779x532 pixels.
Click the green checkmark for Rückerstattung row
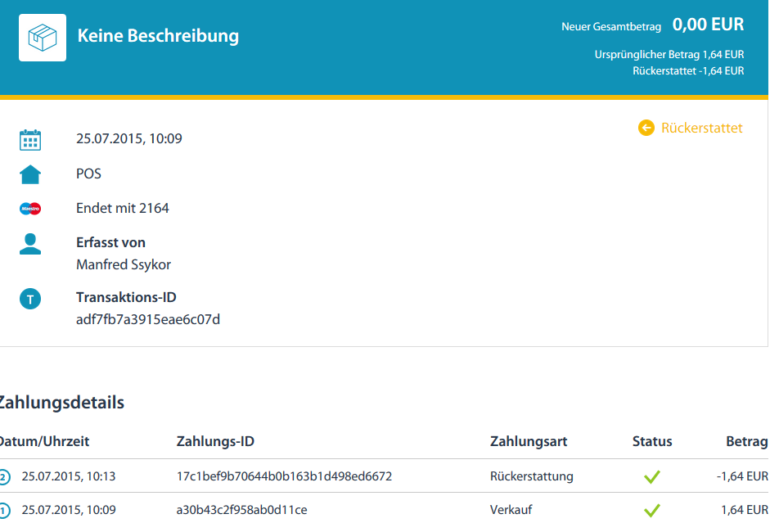pyautogui.click(x=651, y=476)
